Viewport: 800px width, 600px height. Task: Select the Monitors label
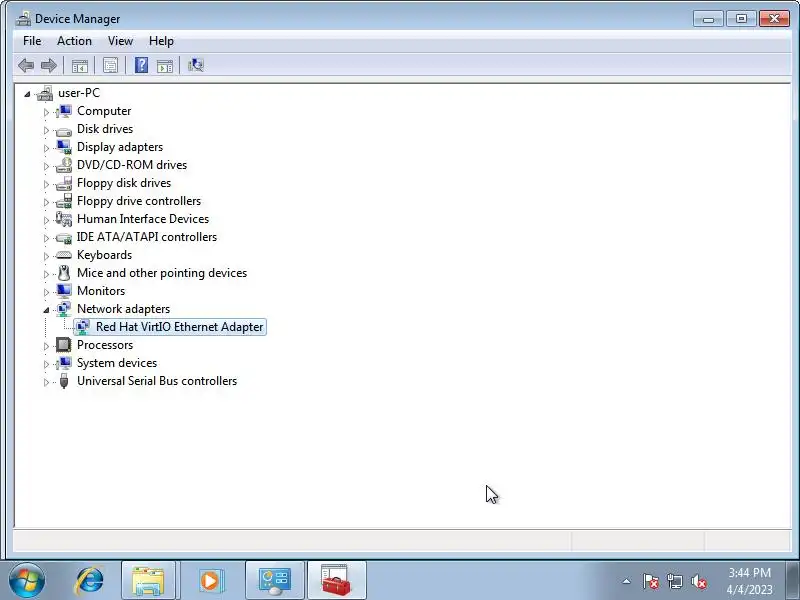click(x=101, y=291)
